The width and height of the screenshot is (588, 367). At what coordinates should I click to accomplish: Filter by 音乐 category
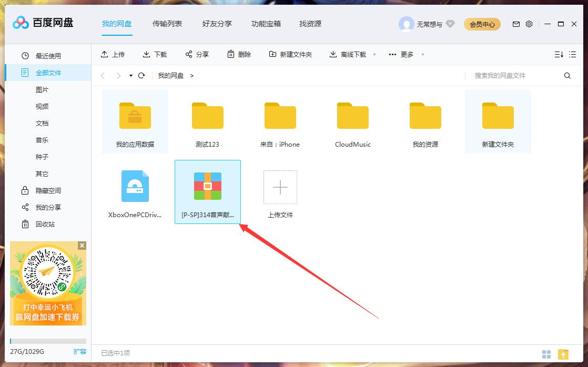(42, 140)
